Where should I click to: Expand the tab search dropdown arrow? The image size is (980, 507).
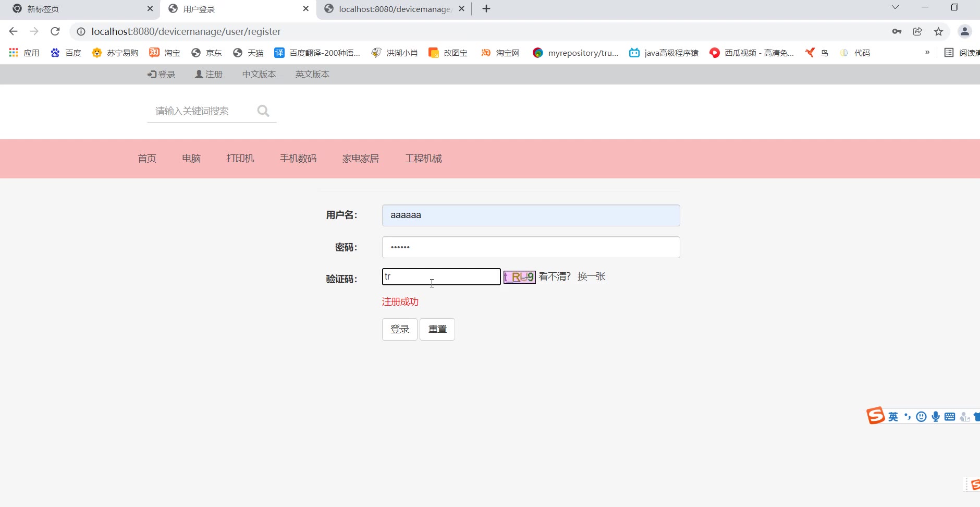click(x=895, y=7)
